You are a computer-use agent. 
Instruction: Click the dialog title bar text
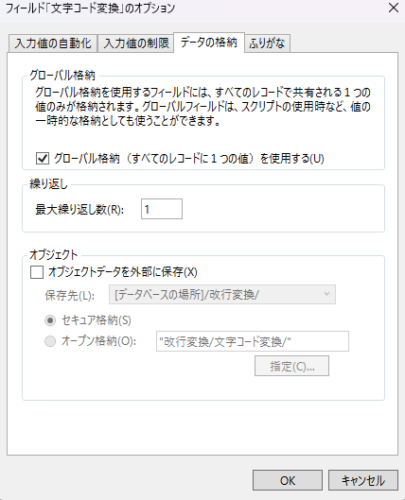90,8
